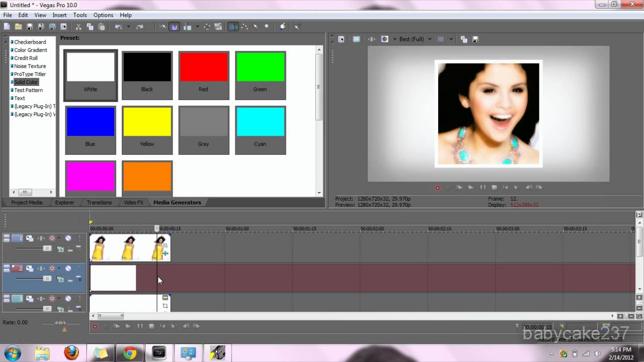Open the Edit menu
This screenshot has height=362, width=644.
tap(23, 15)
